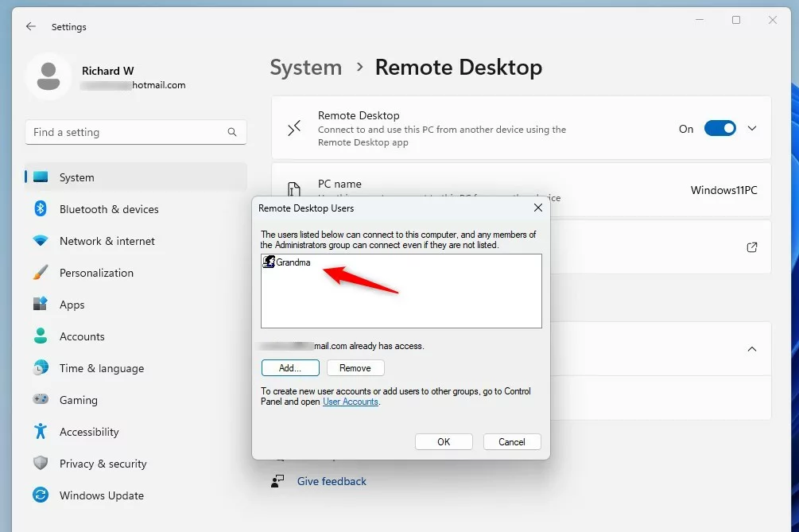The height and width of the screenshot is (532, 799).
Task: Collapse the section with up chevron
Action: click(751, 349)
